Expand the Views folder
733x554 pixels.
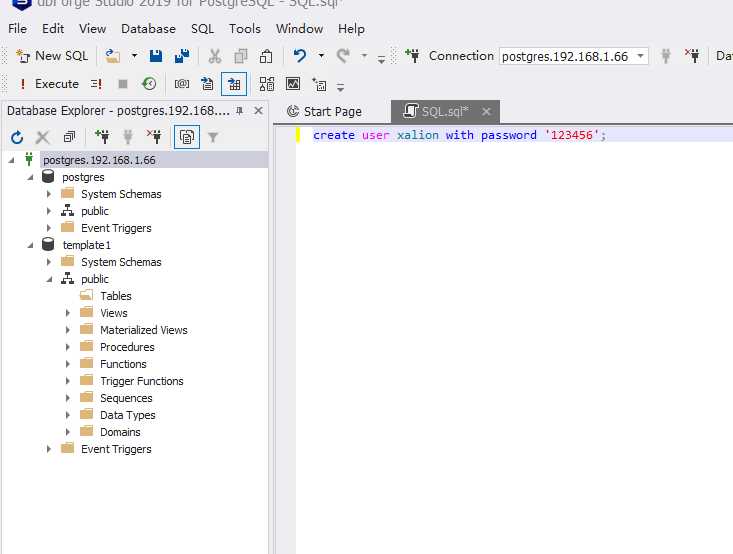pyautogui.click(x=68, y=313)
